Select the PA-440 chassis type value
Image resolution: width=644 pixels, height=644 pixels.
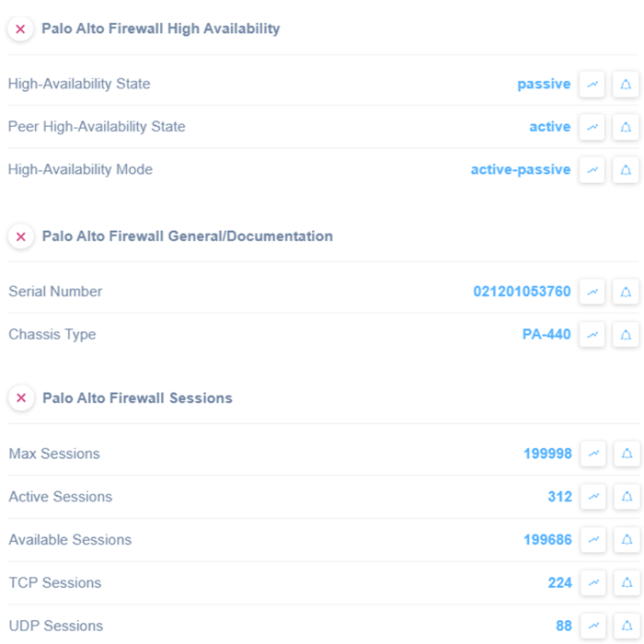[x=546, y=335]
